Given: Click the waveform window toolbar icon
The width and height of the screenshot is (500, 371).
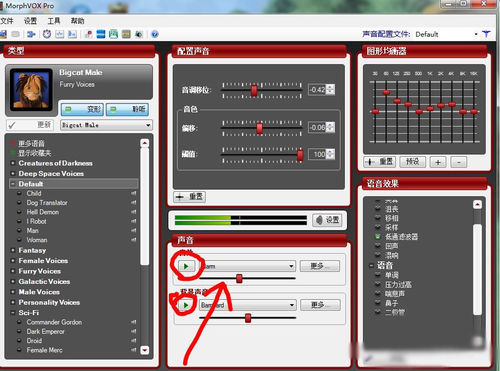Looking at the screenshot, I should (x=60, y=34).
